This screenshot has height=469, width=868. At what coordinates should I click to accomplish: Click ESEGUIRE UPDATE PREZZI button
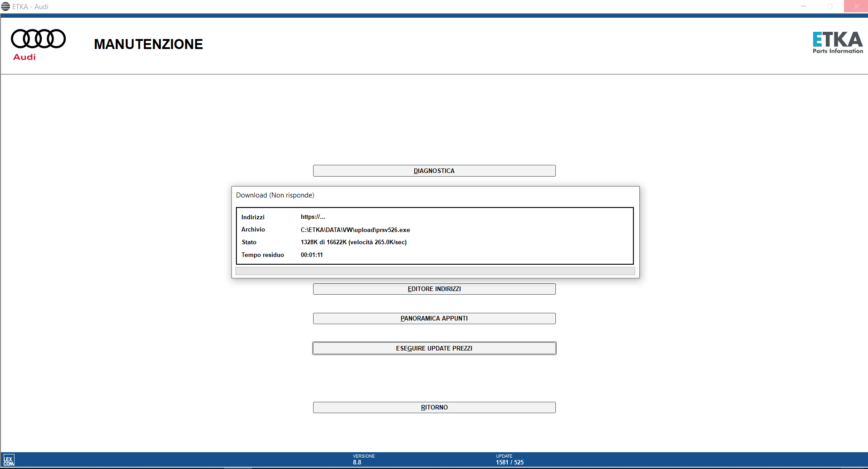click(434, 348)
